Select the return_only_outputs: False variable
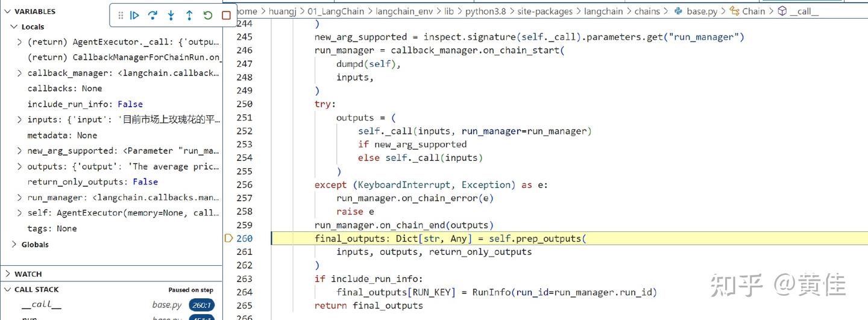The image size is (868, 320). [111, 182]
